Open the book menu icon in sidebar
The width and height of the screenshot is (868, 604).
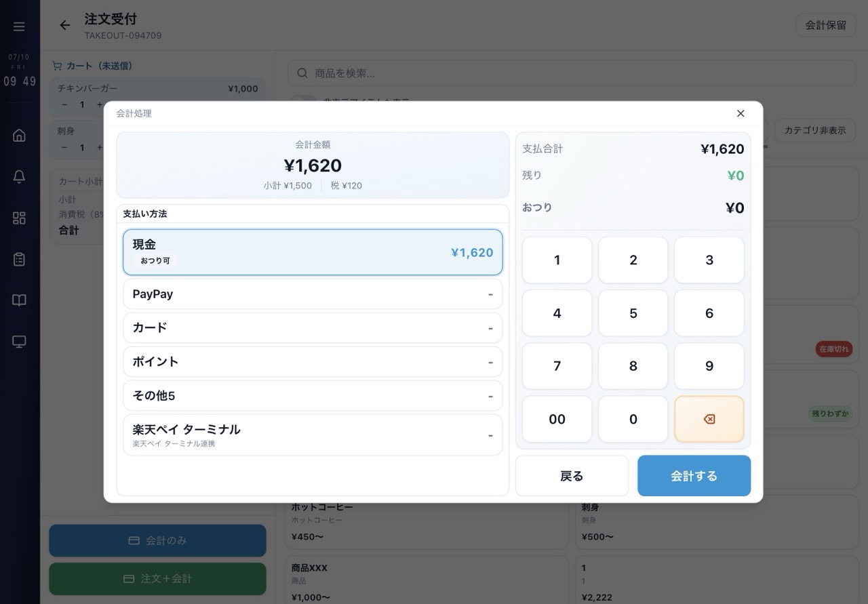19,300
